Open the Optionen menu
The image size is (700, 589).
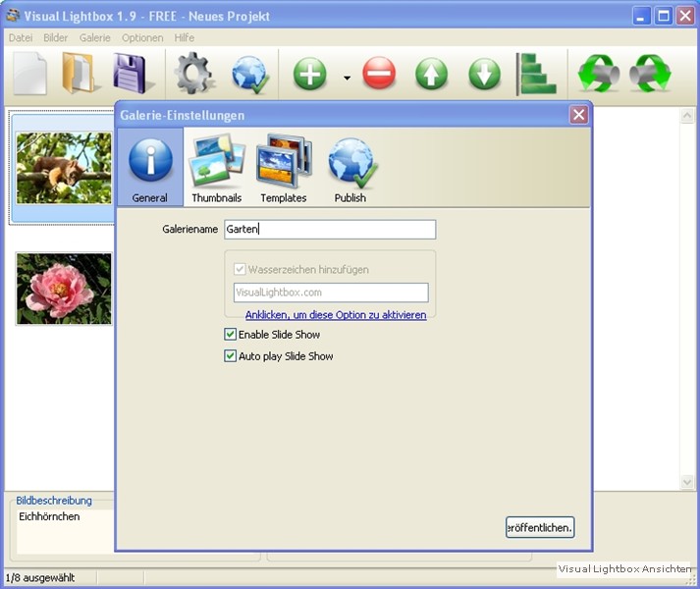pyautogui.click(x=142, y=37)
